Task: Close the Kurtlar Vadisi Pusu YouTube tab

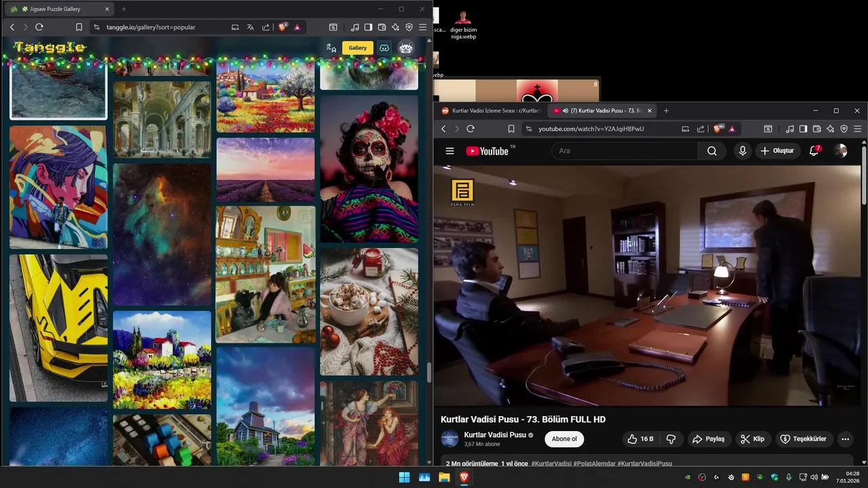Action: point(650,110)
